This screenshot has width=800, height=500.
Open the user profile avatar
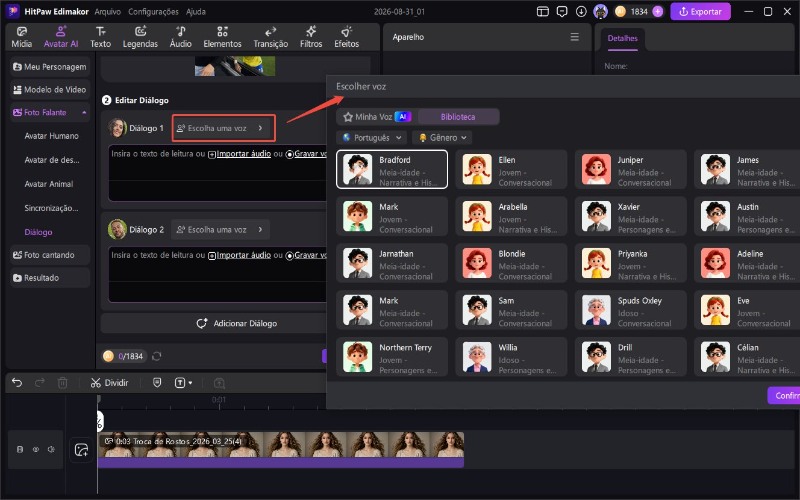click(x=601, y=11)
